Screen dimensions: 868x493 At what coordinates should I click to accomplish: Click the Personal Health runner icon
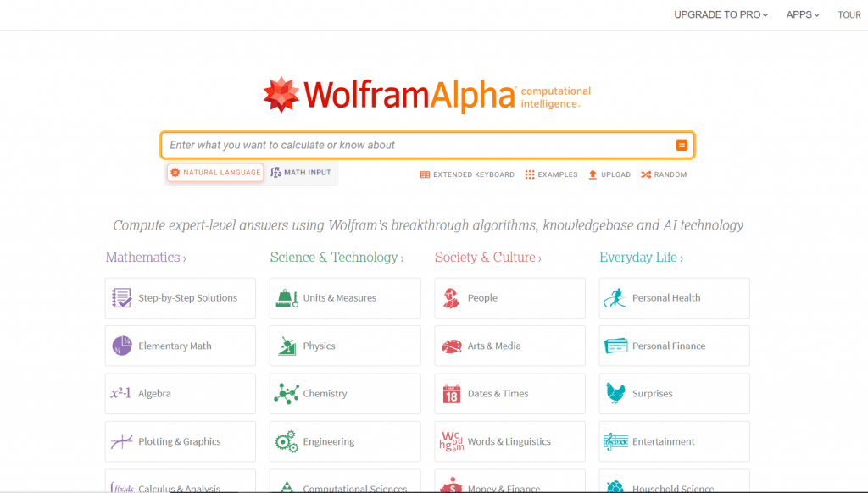pos(615,298)
